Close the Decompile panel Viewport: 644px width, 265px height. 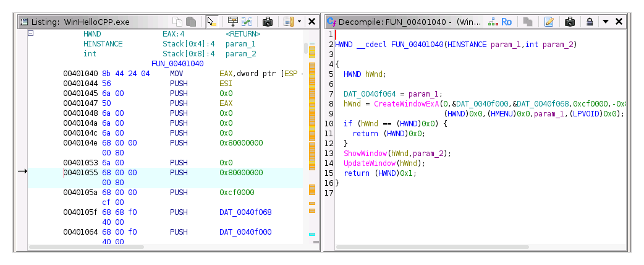(619, 22)
